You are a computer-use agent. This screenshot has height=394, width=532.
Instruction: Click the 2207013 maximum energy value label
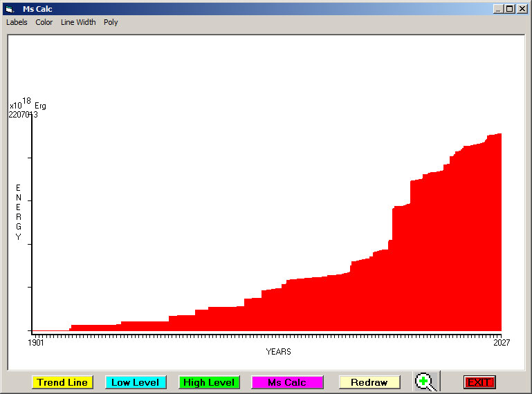pyautogui.click(x=23, y=115)
